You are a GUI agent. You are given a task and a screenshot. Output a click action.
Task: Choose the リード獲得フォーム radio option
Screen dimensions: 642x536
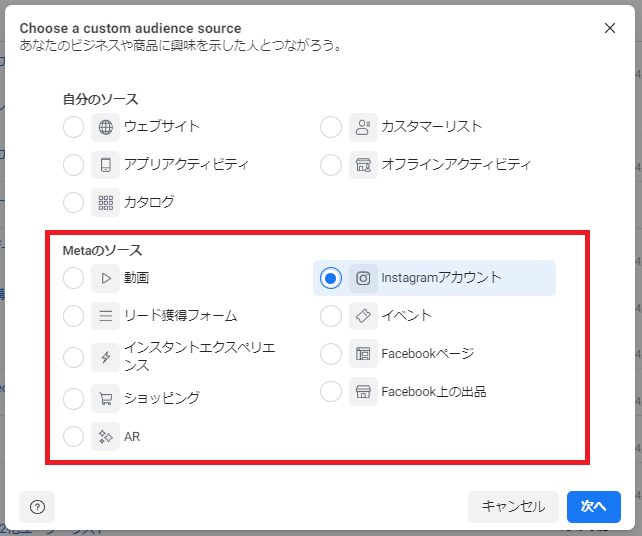coord(73,316)
